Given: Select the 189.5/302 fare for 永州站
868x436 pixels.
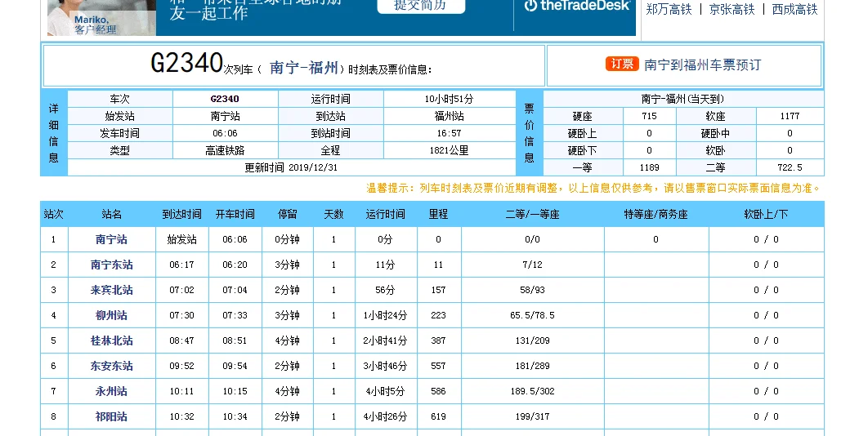Looking at the screenshot, I should [x=532, y=391].
